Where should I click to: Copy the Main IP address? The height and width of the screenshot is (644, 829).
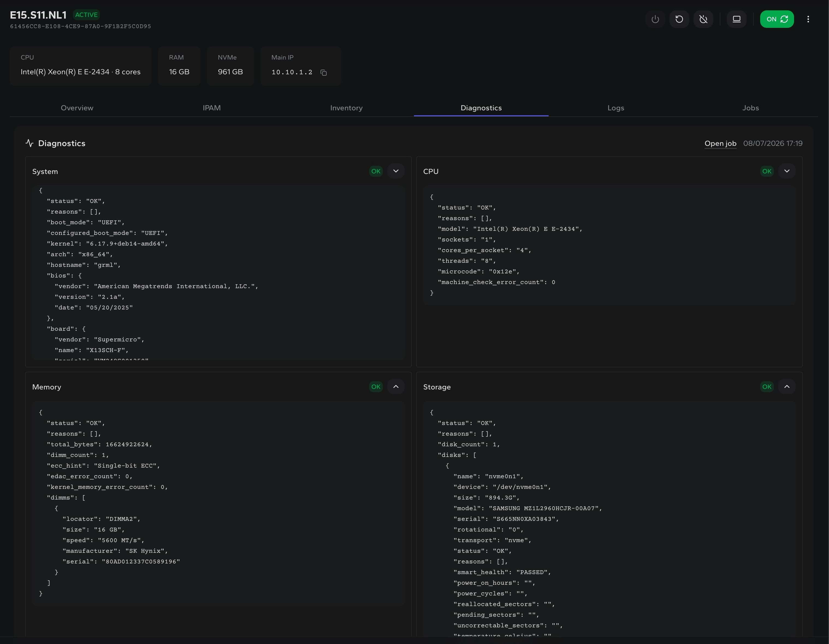click(323, 73)
